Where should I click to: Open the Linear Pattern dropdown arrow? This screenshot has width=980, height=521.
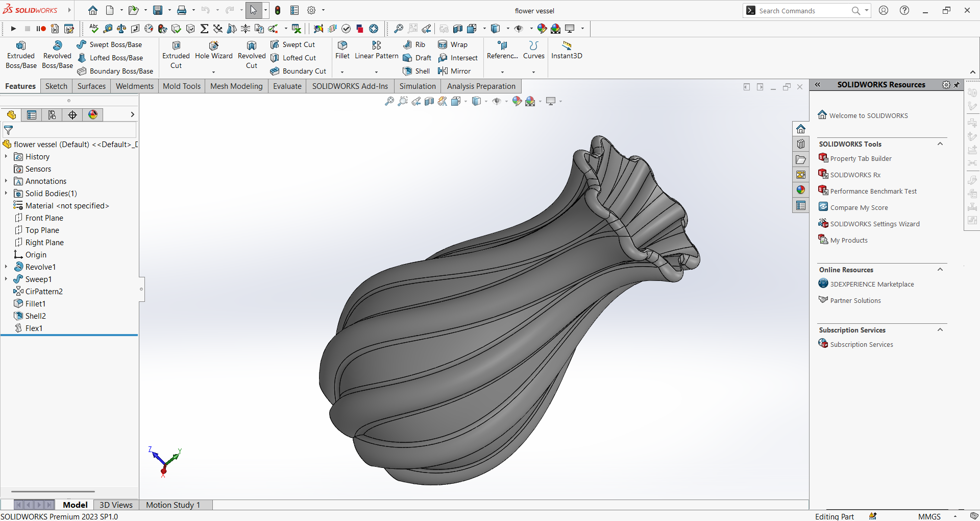click(x=376, y=72)
